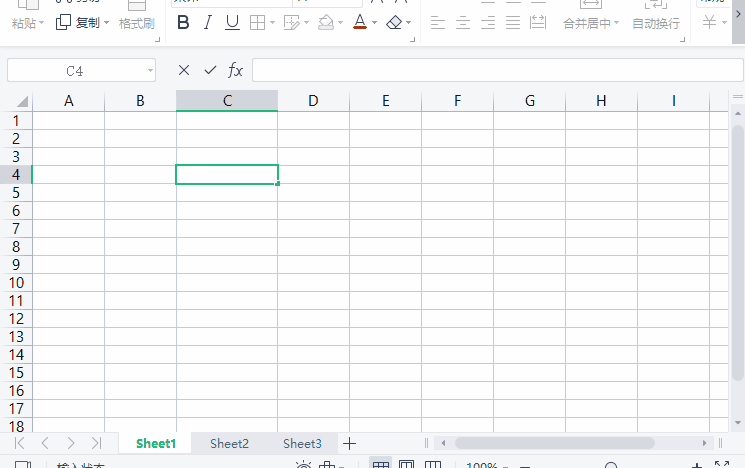
Task: Toggle bold formatting
Action: pos(183,22)
